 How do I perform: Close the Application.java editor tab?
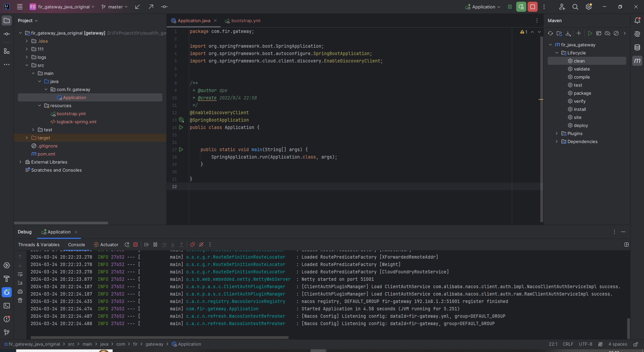[x=215, y=20]
